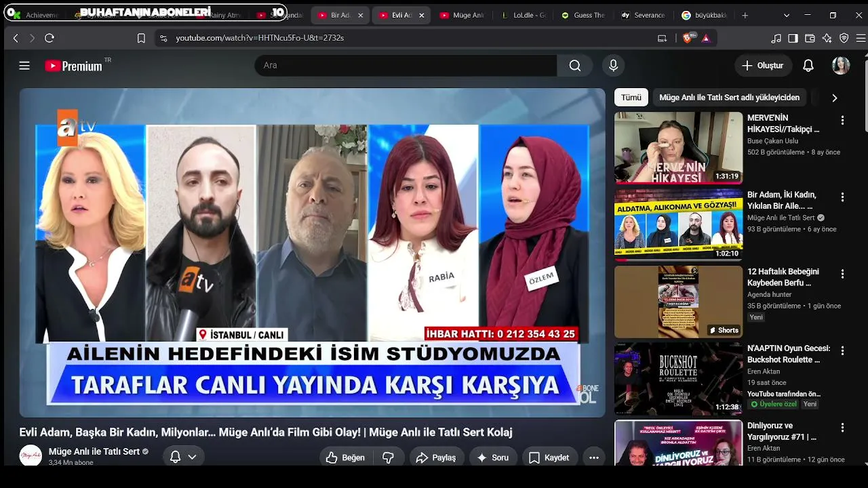Screen dimensions: 868x488
Task: Open the video title "N'AAPTIN Oyun Gecesi: Buckshot Roulette"
Action: [x=789, y=354]
